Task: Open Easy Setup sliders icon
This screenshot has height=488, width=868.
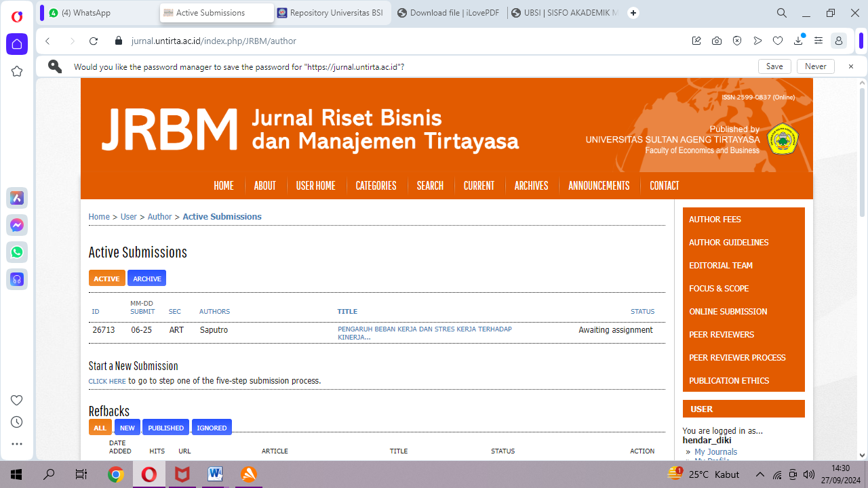Action: (818, 41)
